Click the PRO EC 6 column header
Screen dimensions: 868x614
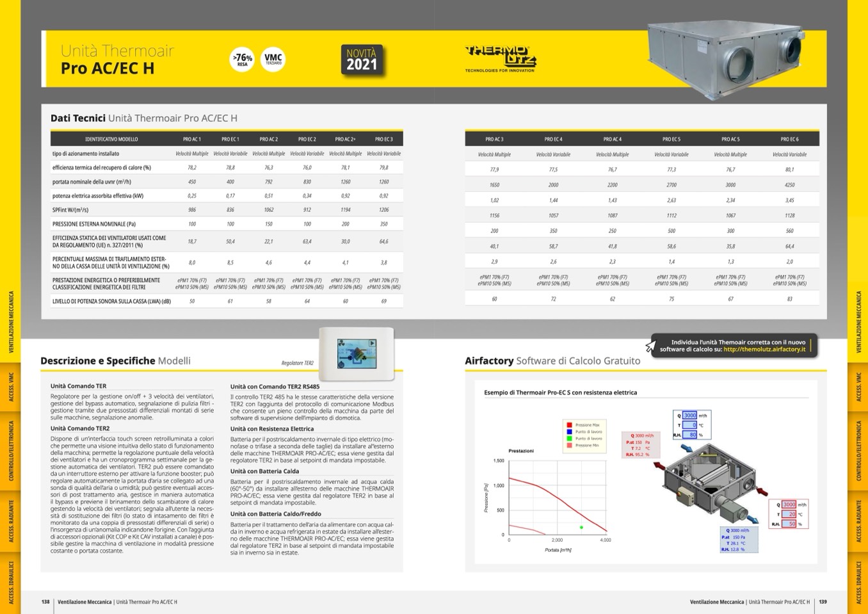click(x=789, y=139)
